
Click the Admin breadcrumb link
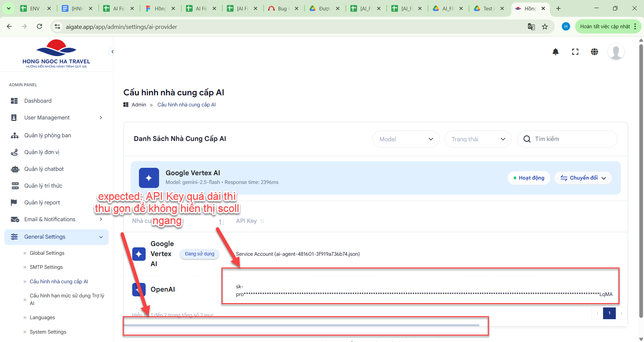pos(139,105)
